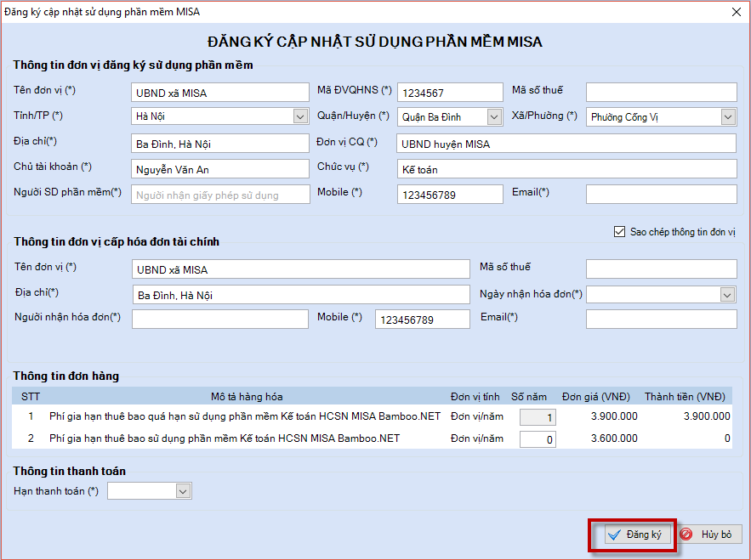Screen dimensions: 751x560
Task: Click the Đơn vị CQ input field
Action: click(x=566, y=143)
